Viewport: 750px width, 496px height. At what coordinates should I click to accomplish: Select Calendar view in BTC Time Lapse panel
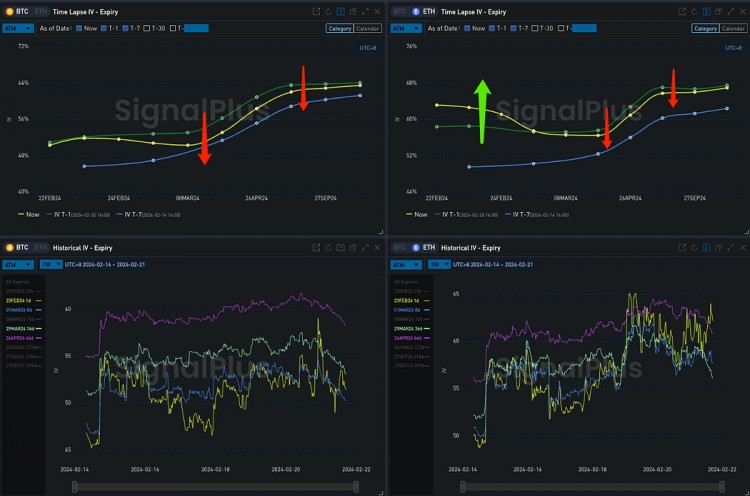pos(367,28)
